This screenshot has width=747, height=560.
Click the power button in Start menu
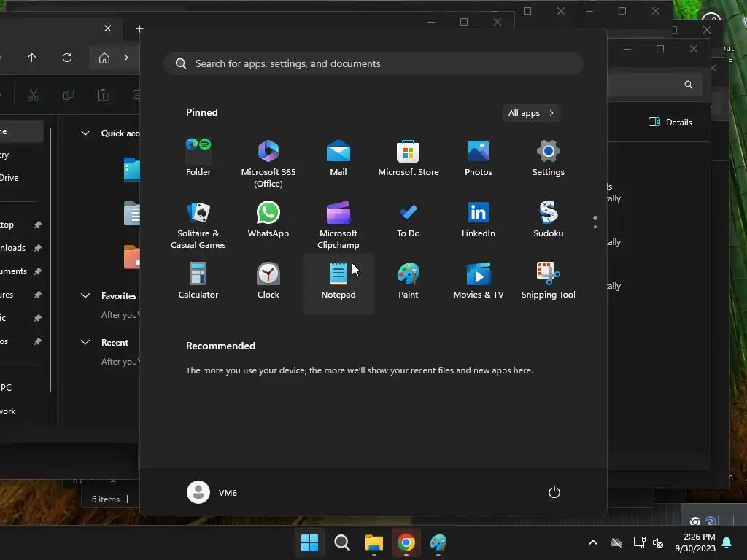(554, 492)
